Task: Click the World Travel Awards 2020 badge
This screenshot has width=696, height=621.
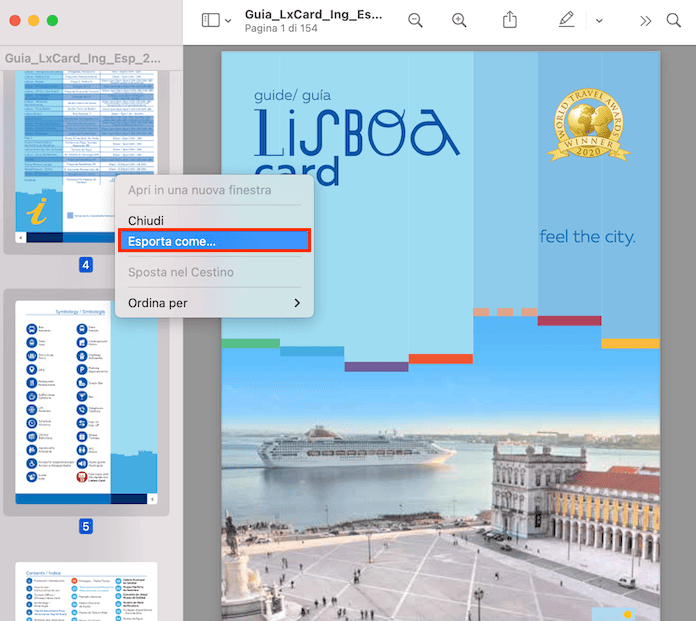Action: [x=588, y=125]
